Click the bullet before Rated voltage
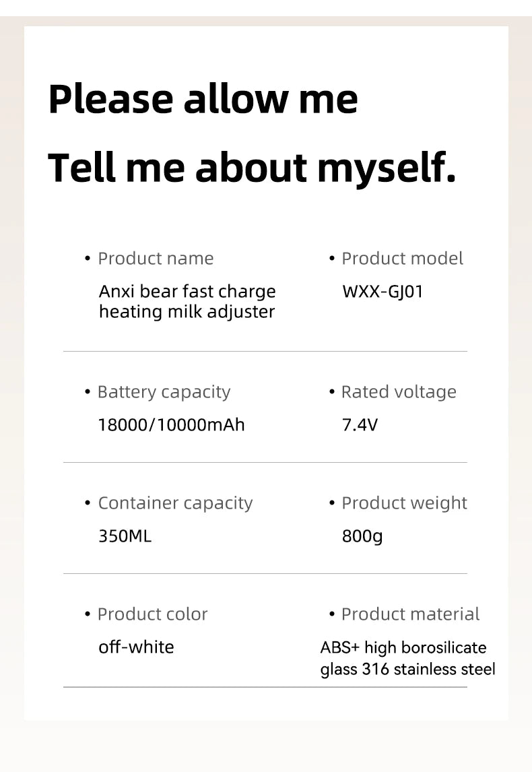This screenshot has width=532, height=772. pyautogui.click(x=331, y=392)
